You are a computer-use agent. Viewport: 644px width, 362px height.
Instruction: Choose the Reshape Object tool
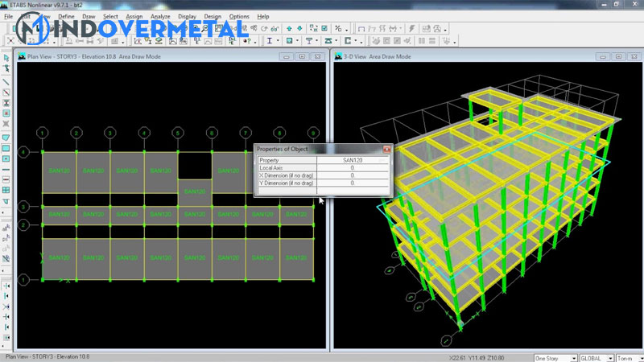(6, 69)
